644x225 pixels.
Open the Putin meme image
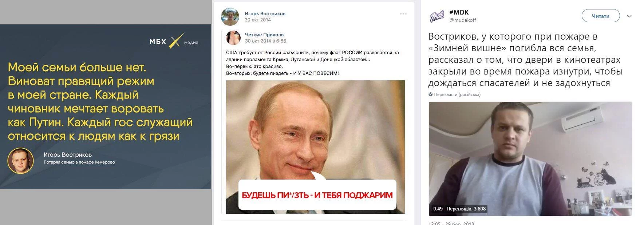point(315,147)
